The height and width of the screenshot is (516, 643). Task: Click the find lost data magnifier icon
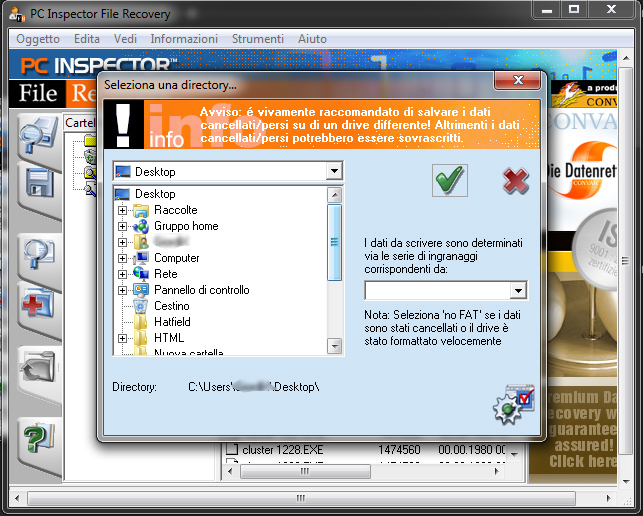pos(39,248)
